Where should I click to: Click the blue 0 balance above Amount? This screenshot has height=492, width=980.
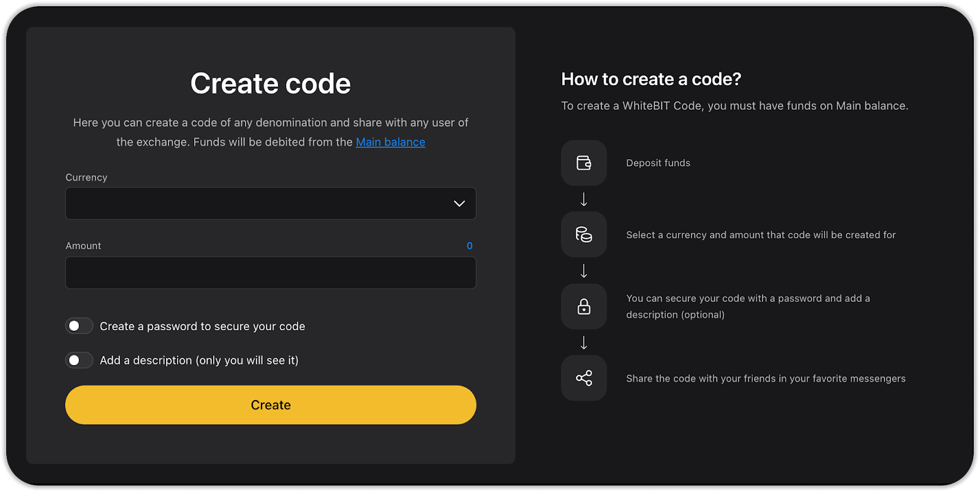(x=469, y=246)
